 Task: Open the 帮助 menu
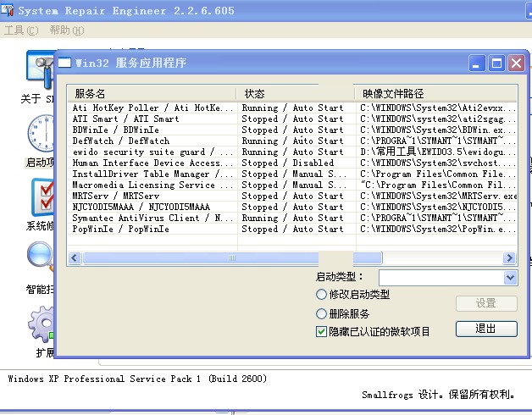(66, 30)
